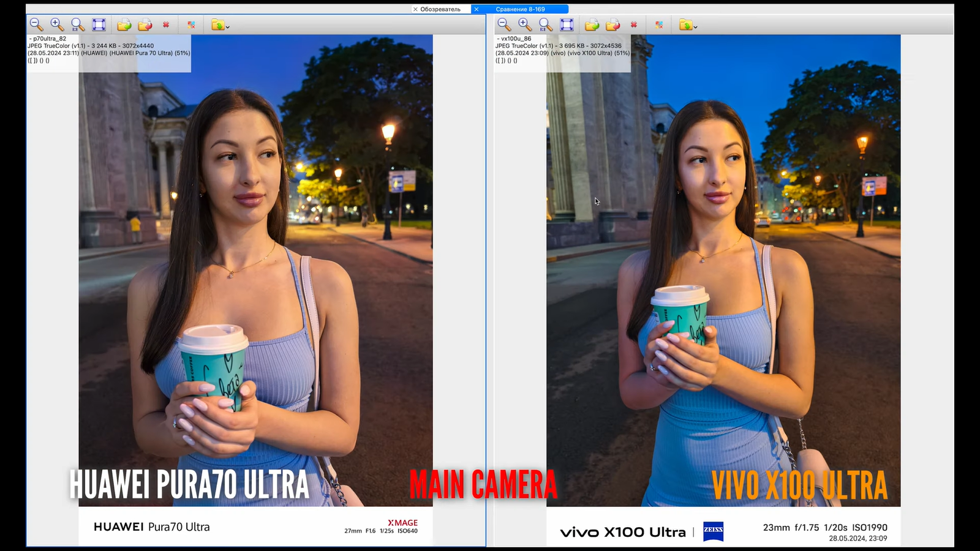Fit the left image to window

point(99,24)
